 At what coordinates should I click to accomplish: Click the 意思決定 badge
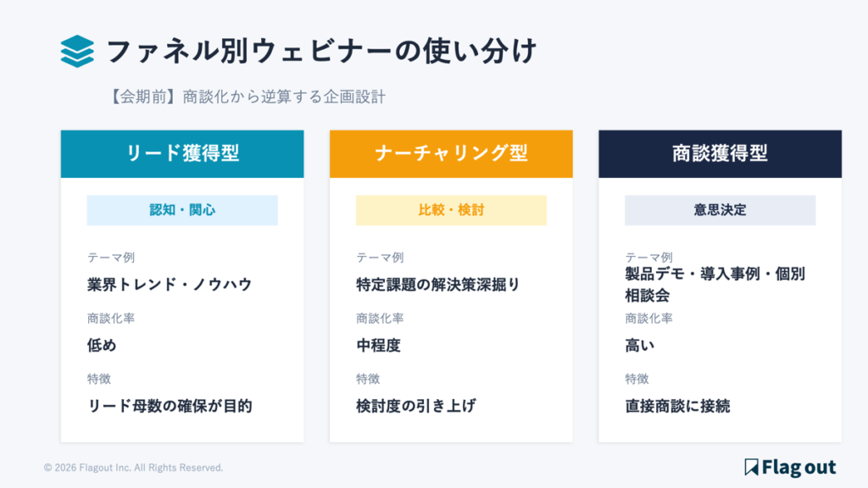tap(720, 210)
